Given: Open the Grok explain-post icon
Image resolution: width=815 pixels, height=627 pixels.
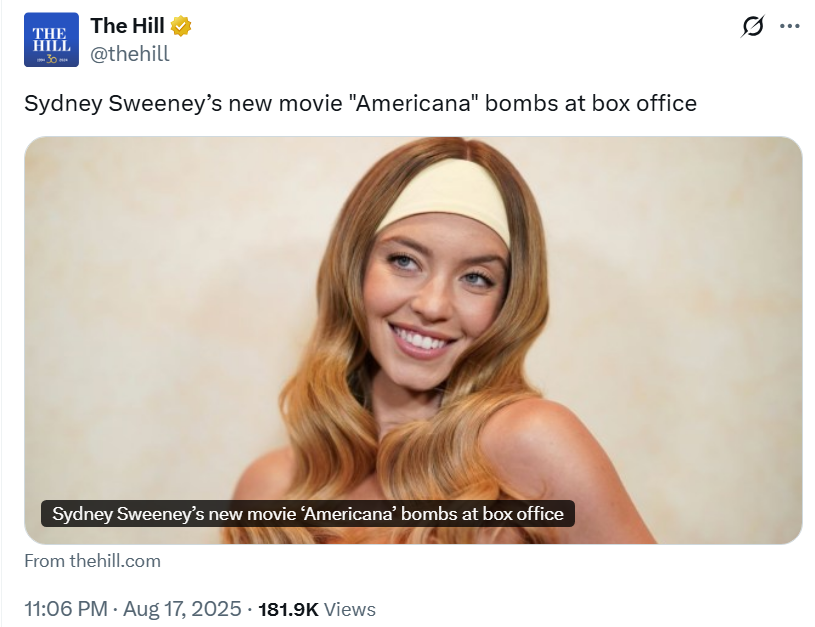Looking at the screenshot, I should (752, 26).
